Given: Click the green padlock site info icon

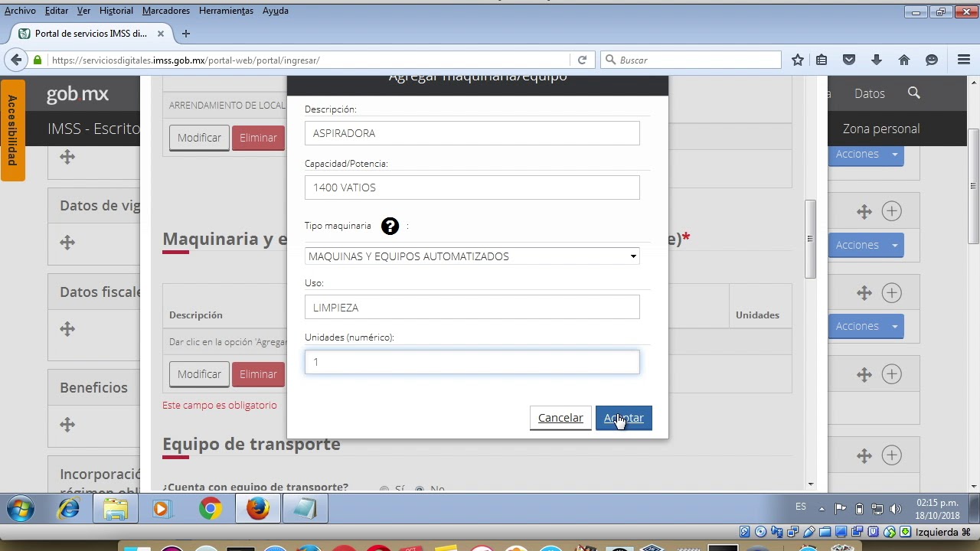Looking at the screenshot, I should [x=38, y=60].
